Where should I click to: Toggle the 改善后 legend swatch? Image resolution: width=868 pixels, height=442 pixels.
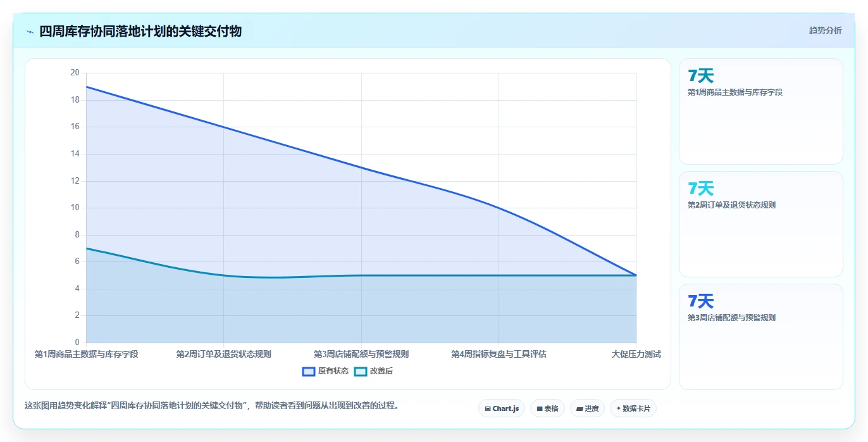coord(361,371)
